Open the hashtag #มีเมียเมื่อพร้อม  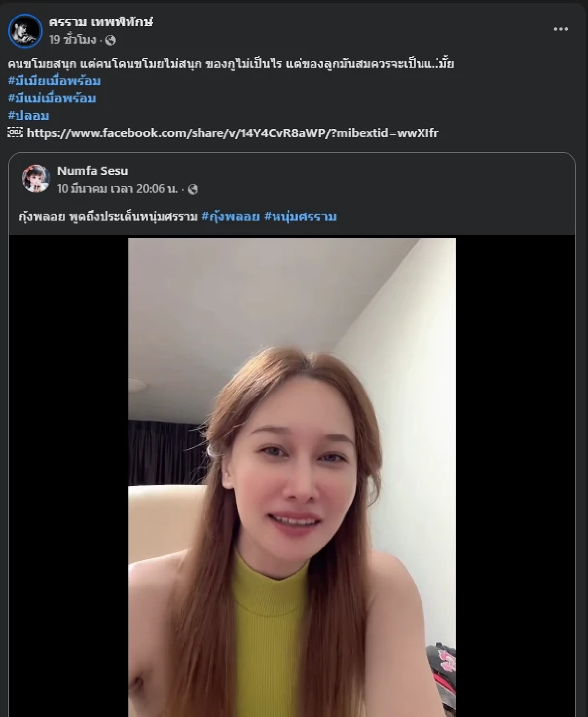tap(54, 81)
